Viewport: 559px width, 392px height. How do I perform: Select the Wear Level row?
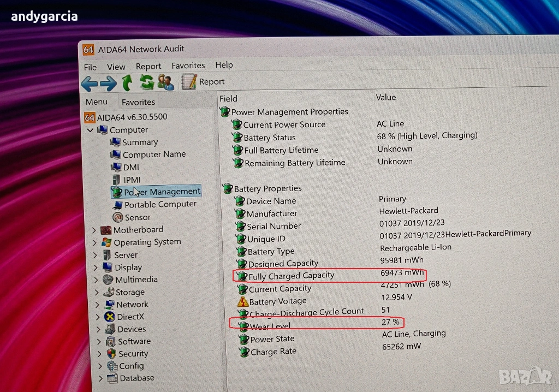click(270, 326)
